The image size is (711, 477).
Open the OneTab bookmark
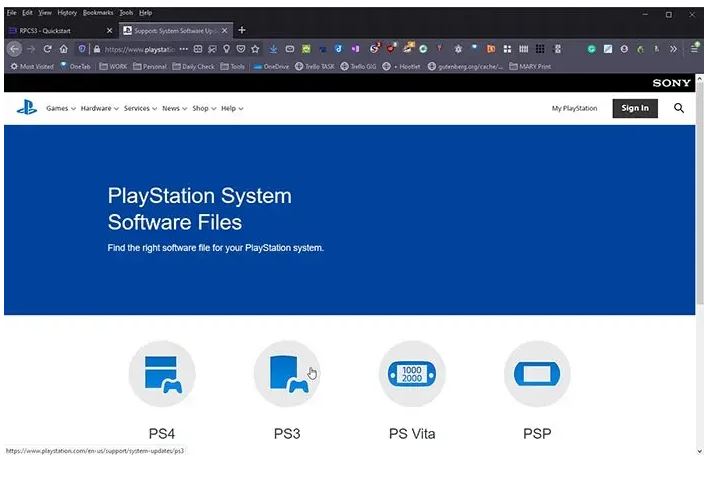pos(75,66)
